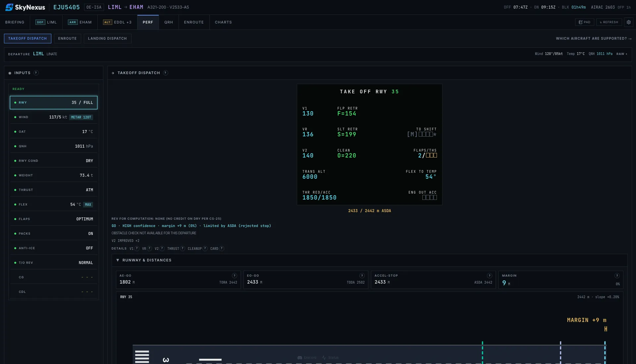Screen dimensions: 636x364
Task: Select the ENROUTE sub-tab under PERF
Action: [x=67, y=38]
